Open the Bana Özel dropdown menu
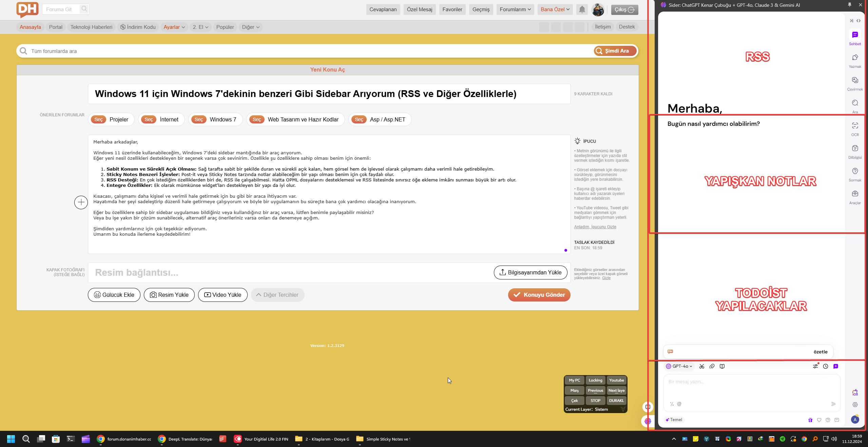 tap(555, 9)
